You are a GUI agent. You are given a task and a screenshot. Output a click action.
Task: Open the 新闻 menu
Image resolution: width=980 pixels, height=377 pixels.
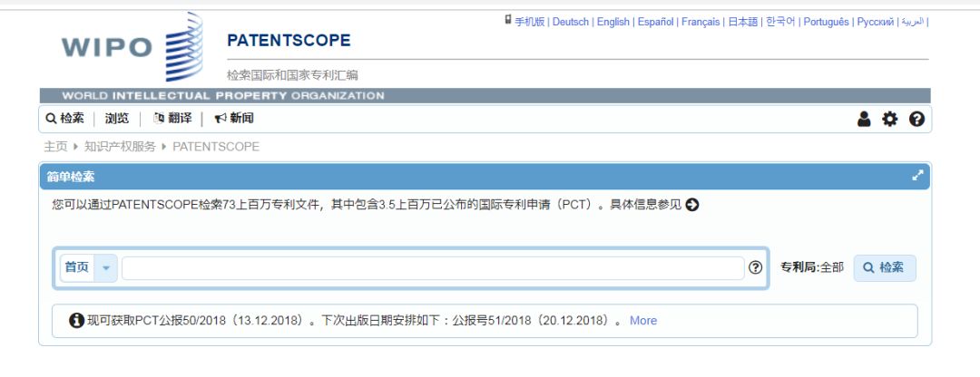[234, 118]
